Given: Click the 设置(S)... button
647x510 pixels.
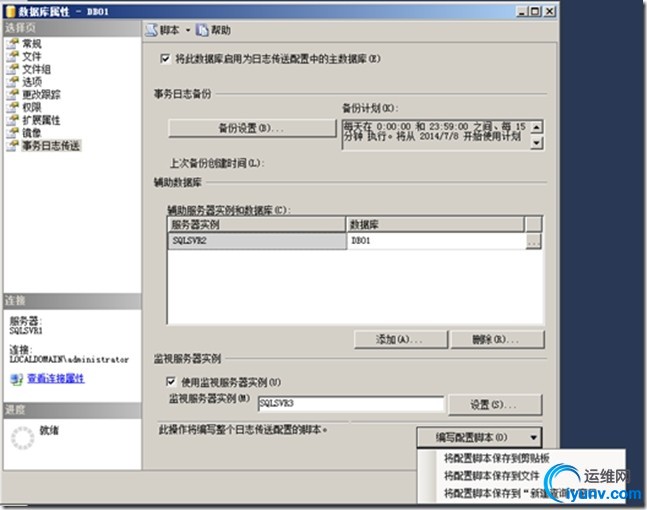Looking at the screenshot, I should tap(494, 405).
